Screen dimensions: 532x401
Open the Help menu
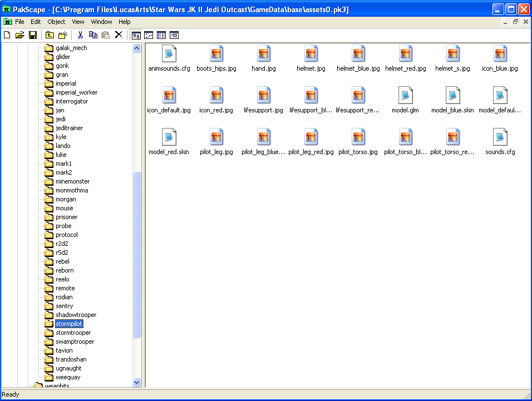125,22
